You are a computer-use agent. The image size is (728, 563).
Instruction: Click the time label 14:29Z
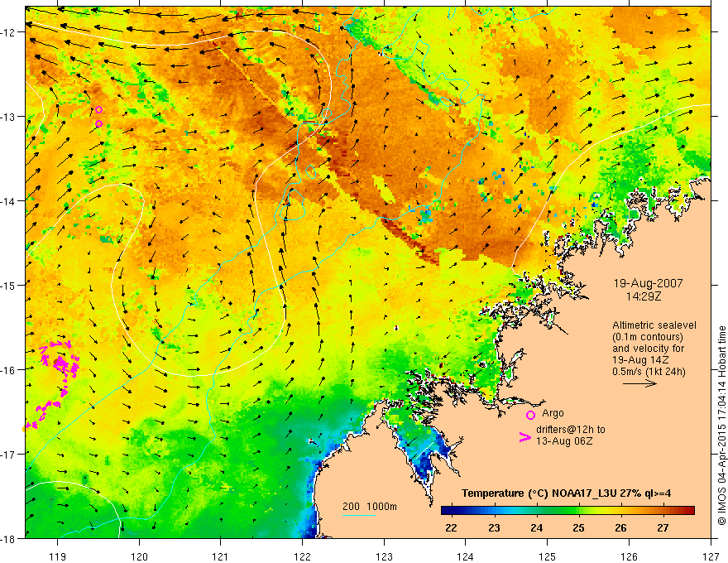click(x=644, y=296)
